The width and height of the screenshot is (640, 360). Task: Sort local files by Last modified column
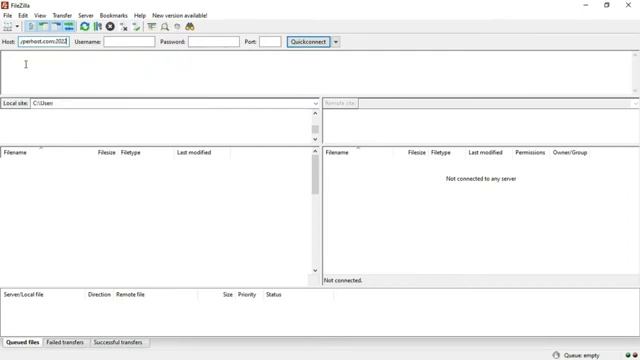(194, 152)
